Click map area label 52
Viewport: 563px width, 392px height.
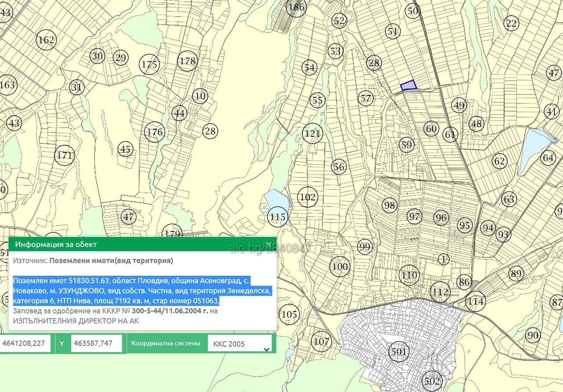coord(339,21)
